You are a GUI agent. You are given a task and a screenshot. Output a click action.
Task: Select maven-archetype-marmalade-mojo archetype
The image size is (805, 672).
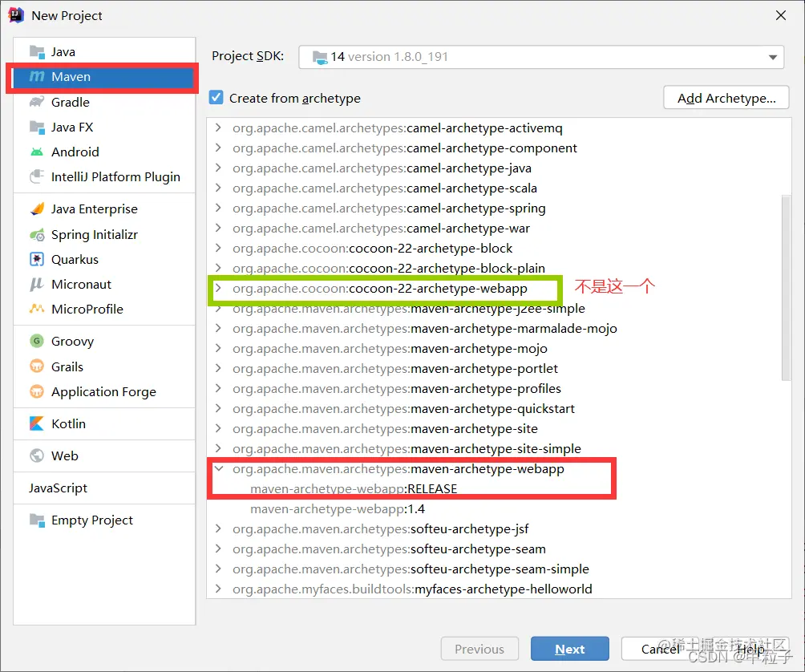point(425,329)
